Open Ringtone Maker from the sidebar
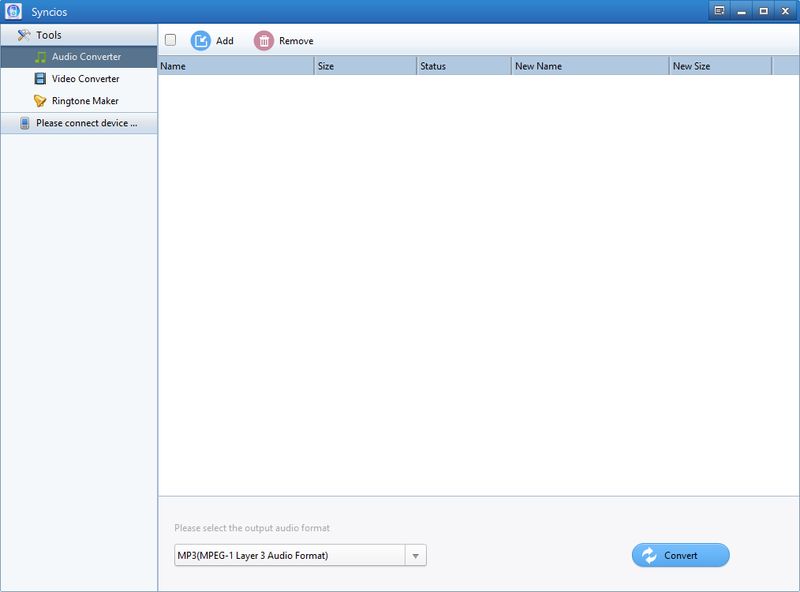This screenshot has width=800, height=592. [x=79, y=101]
